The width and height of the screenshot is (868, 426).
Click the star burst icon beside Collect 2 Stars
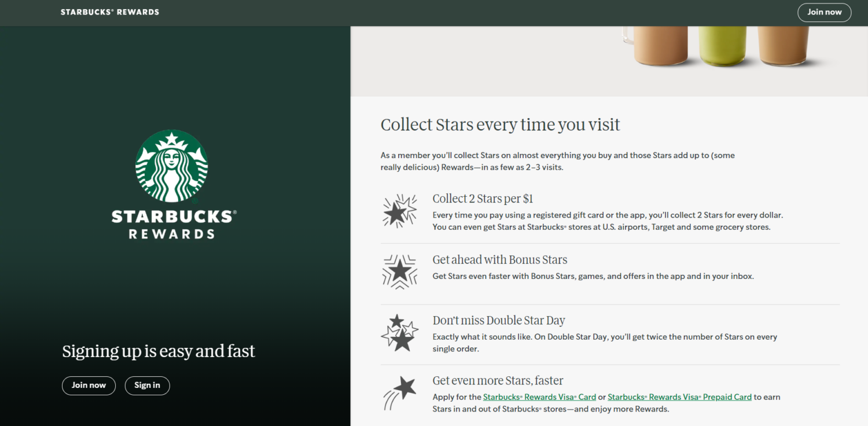point(400,211)
